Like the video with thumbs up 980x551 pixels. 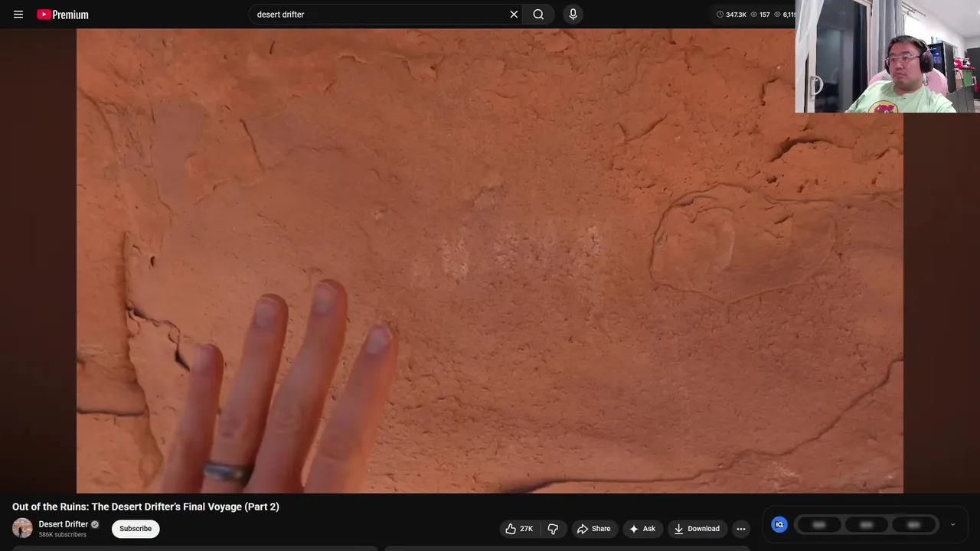pos(519,529)
